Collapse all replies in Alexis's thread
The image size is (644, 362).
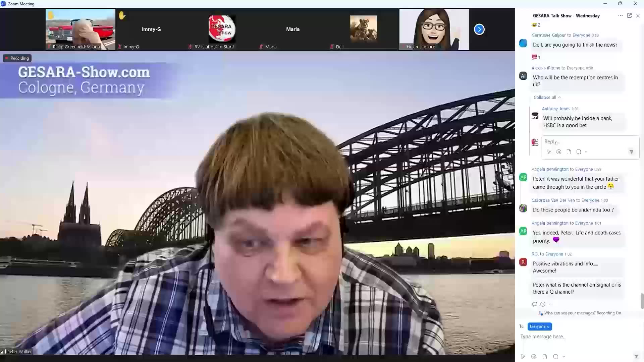[x=547, y=98]
